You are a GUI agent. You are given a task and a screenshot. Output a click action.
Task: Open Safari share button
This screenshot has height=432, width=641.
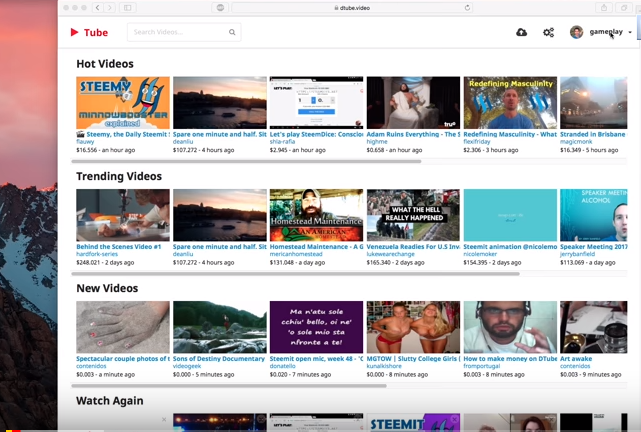[x=604, y=7]
